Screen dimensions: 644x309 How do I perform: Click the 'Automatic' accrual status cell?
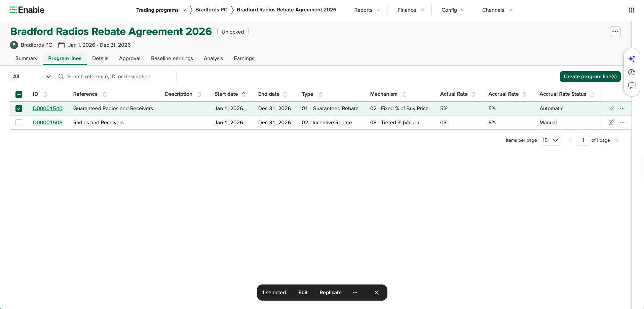pos(552,108)
